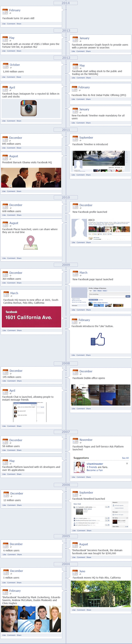Click the calendar icon on the June 2004 Palo Alto post

coord(75,573)
